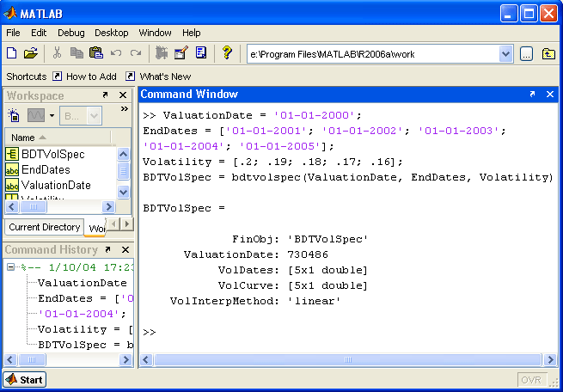This screenshot has width=563, height=392.
Task: Select the BDTVolSpec variable icon
Action: pos(12,155)
